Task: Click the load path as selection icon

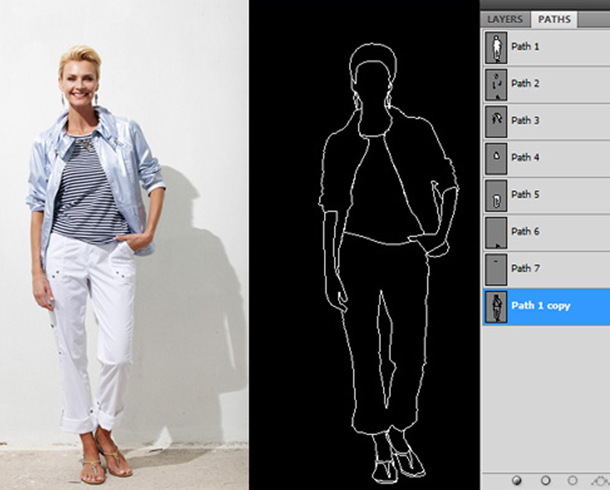Action: (573, 480)
